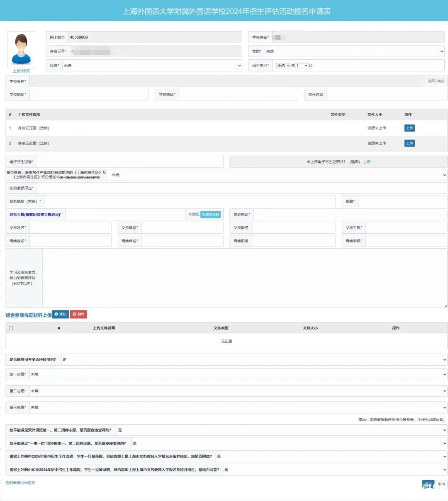The height and width of the screenshot is (501, 448).
Task: Click 上传 button for 身份证反面 row
Action: click(409, 143)
